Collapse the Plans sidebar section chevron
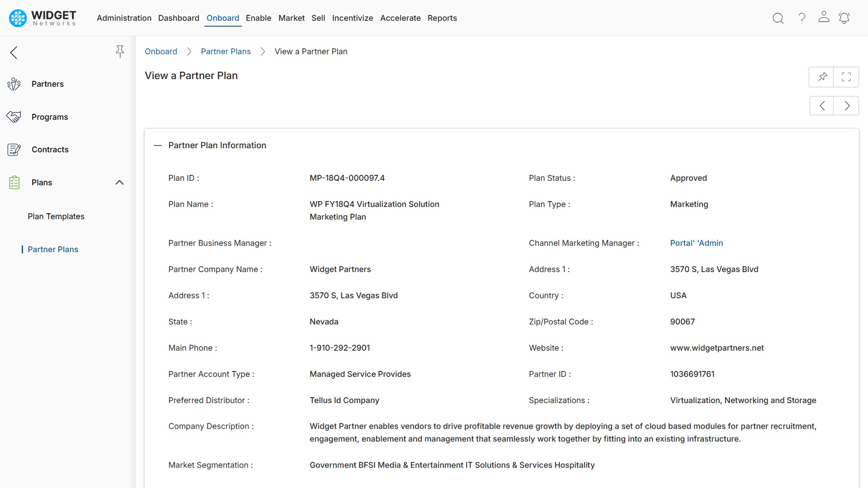Image resolution: width=868 pixels, height=488 pixels. click(x=119, y=183)
